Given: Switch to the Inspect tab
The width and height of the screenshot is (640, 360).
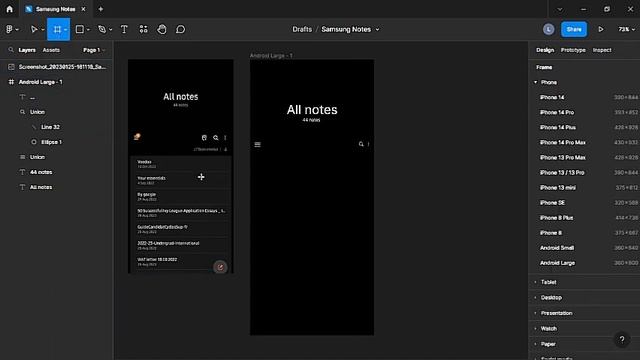Looking at the screenshot, I should pyautogui.click(x=602, y=50).
